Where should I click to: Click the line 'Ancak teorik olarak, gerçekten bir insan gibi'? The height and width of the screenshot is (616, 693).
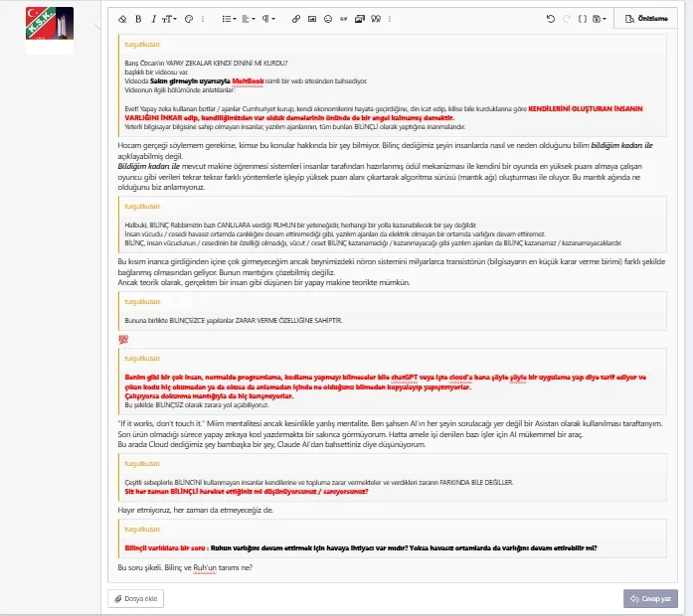pos(263,282)
